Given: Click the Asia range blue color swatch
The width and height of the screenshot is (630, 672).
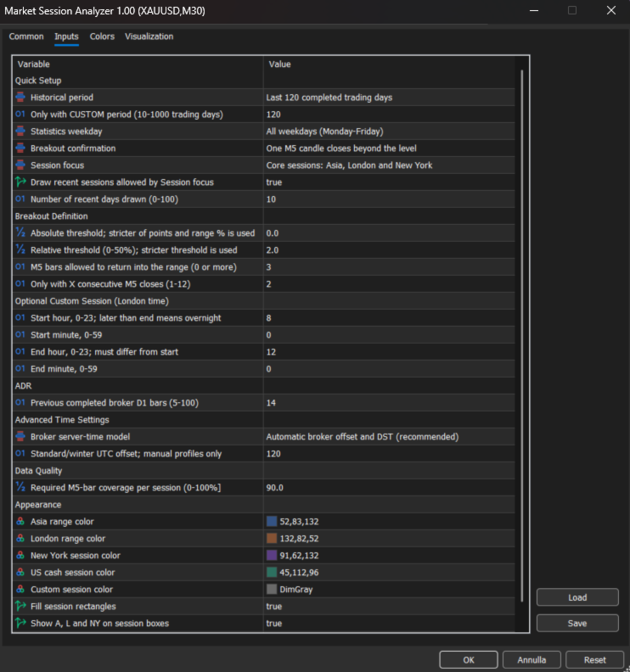Looking at the screenshot, I should (272, 521).
